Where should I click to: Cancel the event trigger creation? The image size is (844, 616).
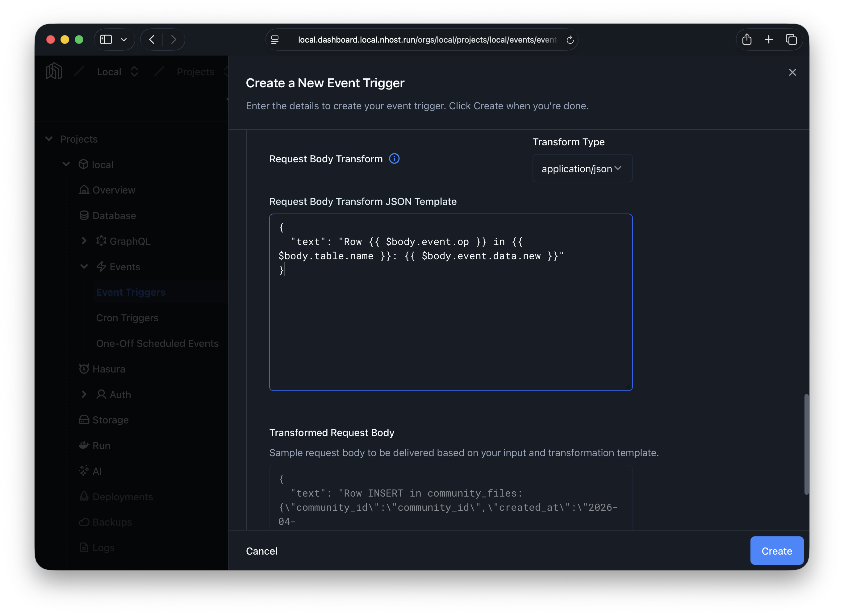tap(261, 551)
